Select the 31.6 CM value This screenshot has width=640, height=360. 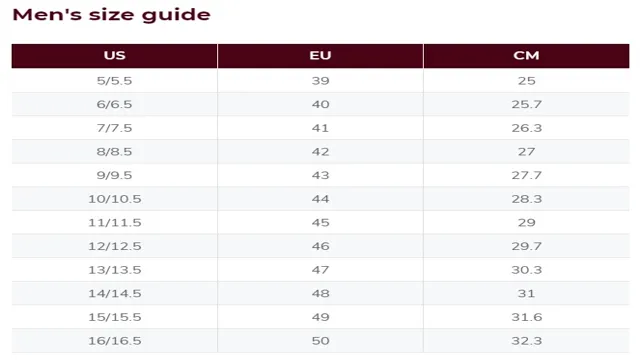tap(527, 317)
